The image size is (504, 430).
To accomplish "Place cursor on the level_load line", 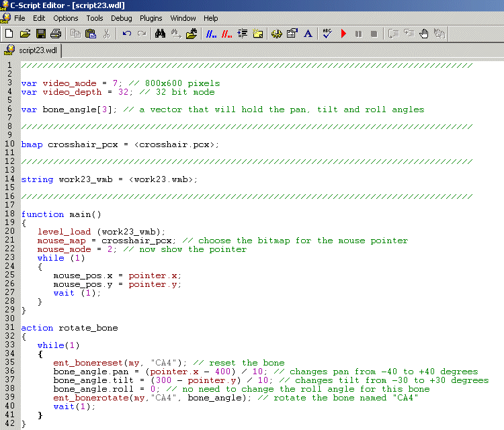I will tap(101, 232).
